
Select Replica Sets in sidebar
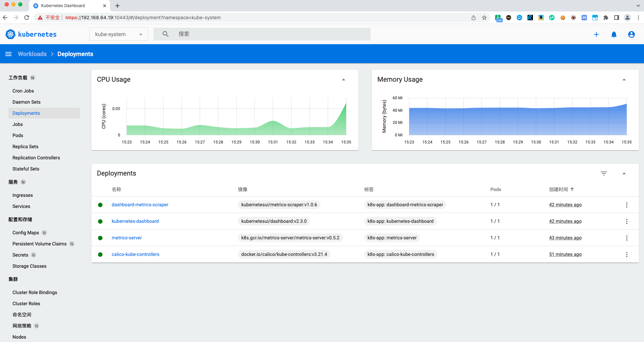click(x=25, y=147)
